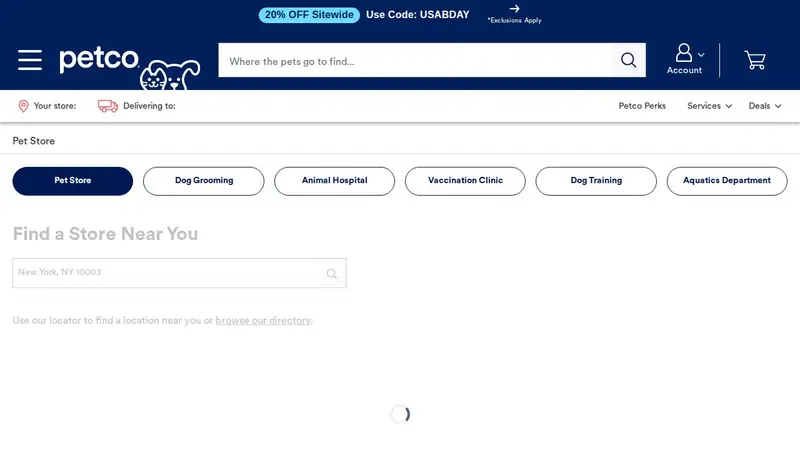Screen dimensions: 800x450
Task: Click the Pet Store breadcrumb
Action: pyautogui.click(x=34, y=141)
